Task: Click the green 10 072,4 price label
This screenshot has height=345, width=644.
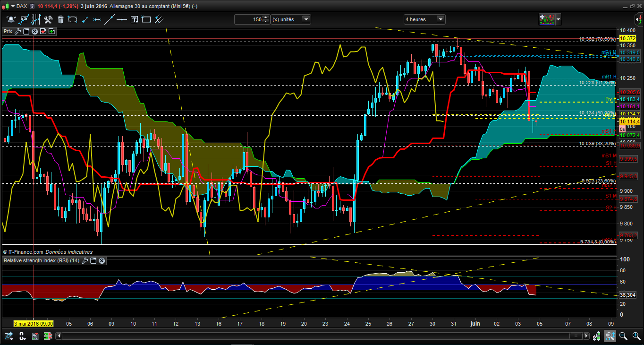Action: [629, 135]
